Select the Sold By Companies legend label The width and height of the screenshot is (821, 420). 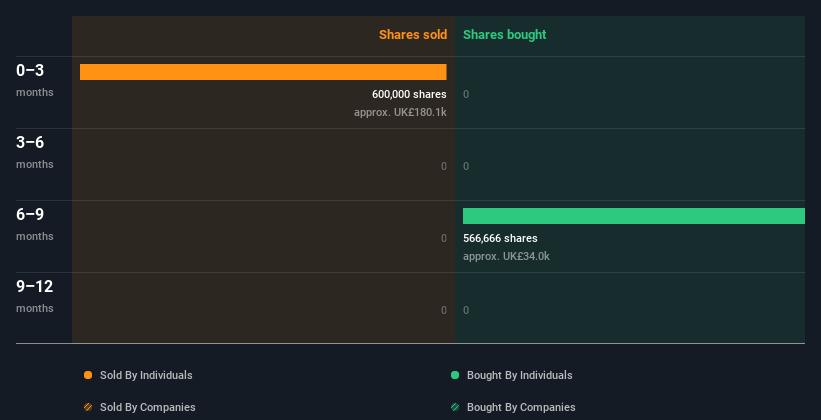pyautogui.click(x=148, y=407)
